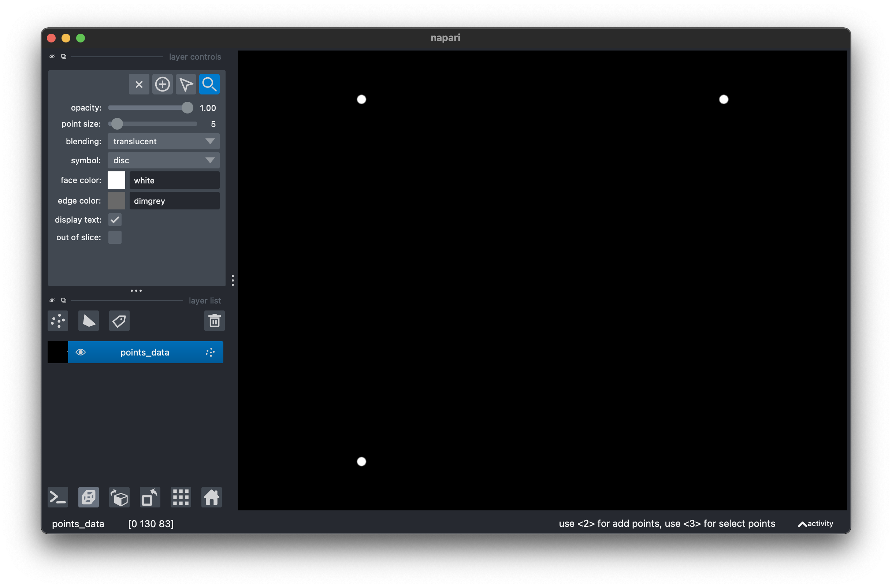Toggle 3D display mode
Screen dimensions: 892x588
pos(89,497)
